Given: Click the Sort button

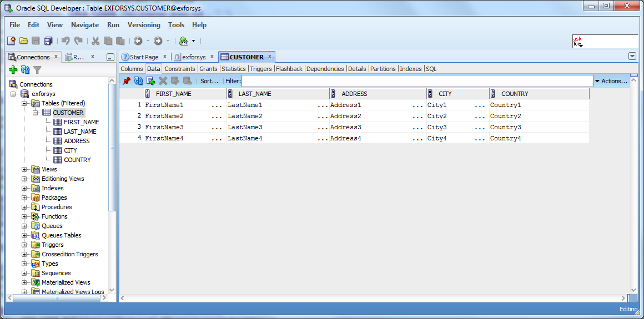Looking at the screenshot, I should [x=209, y=81].
